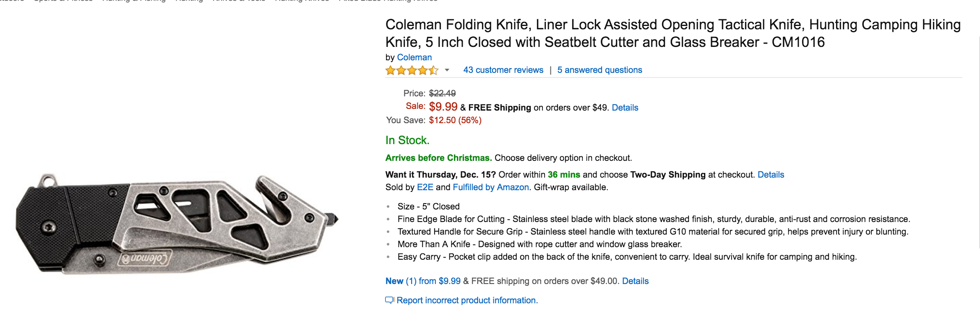The image size is (980, 310).
Task: Click the crossed-out $22.49 list price
Action: [x=442, y=93]
